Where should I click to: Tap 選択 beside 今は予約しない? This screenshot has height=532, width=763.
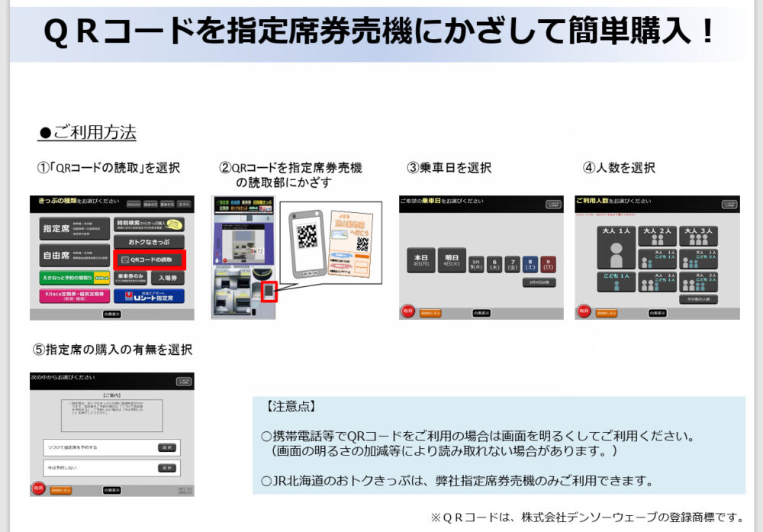pyautogui.click(x=167, y=468)
